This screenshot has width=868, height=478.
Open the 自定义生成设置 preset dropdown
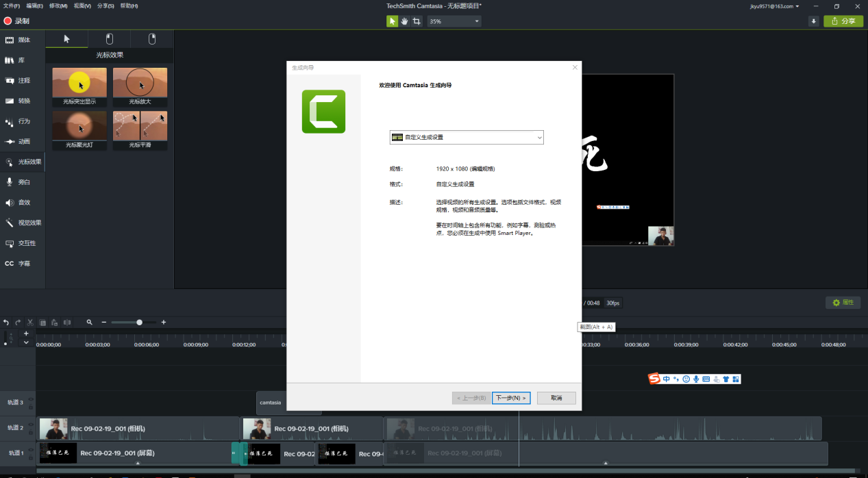[467, 138]
